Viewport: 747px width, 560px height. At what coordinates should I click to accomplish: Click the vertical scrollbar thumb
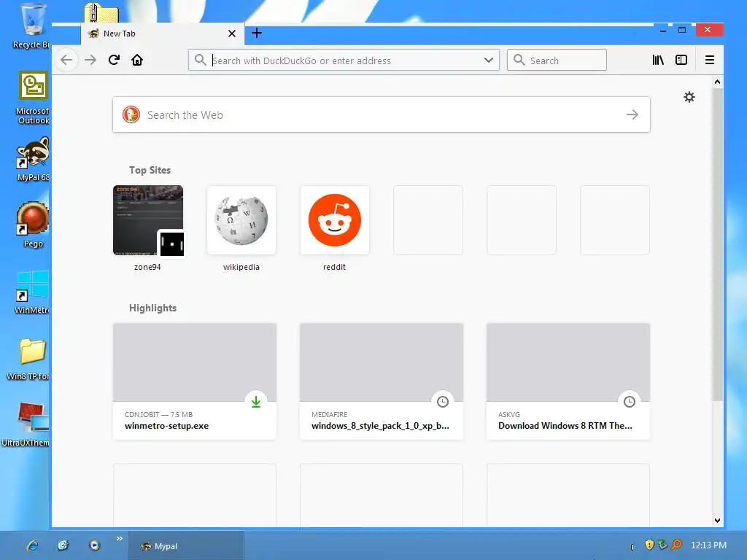(717, 244)
